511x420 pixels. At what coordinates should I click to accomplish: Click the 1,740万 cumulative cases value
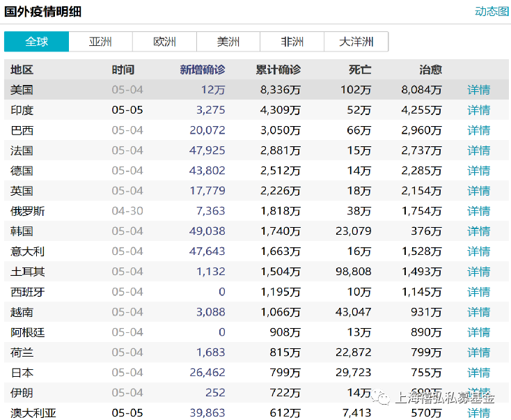click(281, 231)
